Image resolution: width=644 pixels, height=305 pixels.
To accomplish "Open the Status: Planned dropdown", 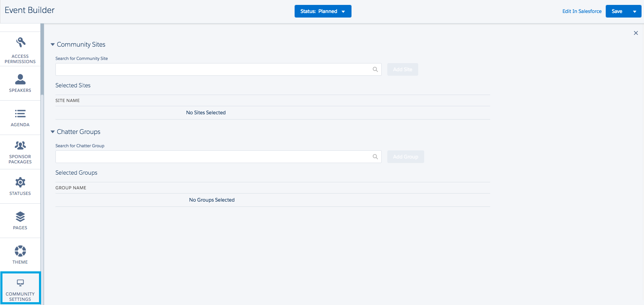I will (323, 11).
